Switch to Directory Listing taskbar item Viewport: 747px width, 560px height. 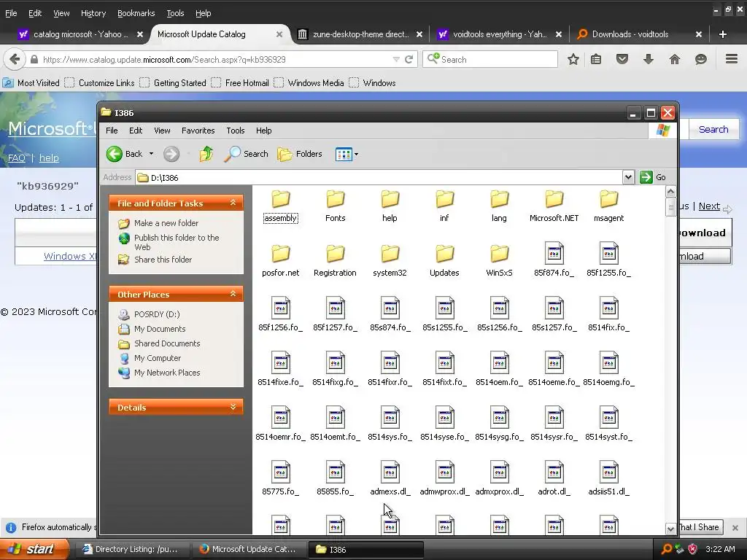pyautogui.click(x=133, y=549)
